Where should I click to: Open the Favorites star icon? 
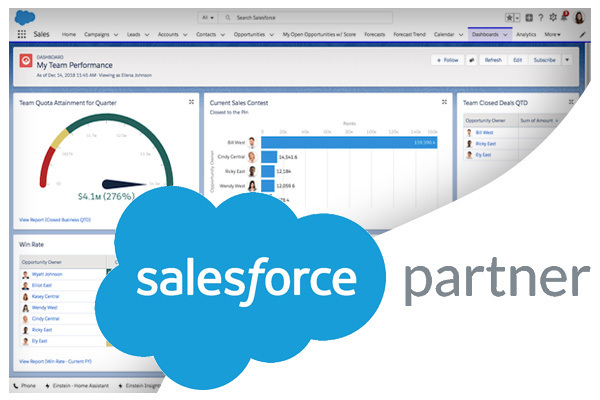coord(509,18)
